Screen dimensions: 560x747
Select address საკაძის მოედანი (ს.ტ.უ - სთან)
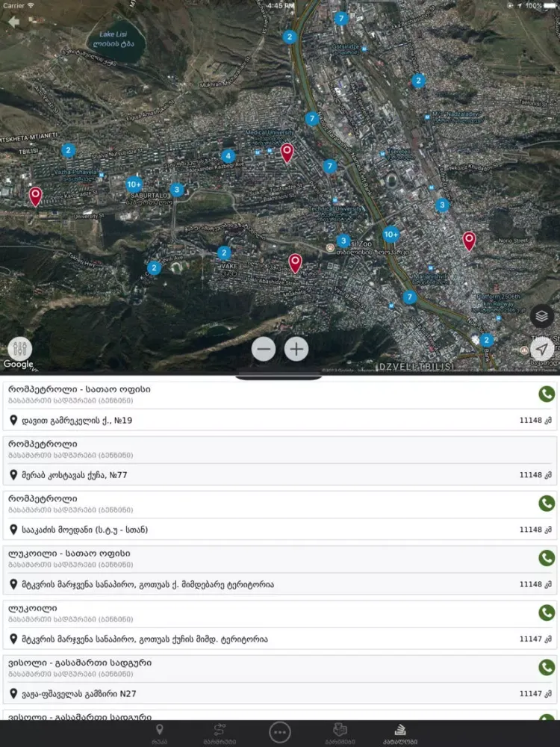(x=85, y=530)
